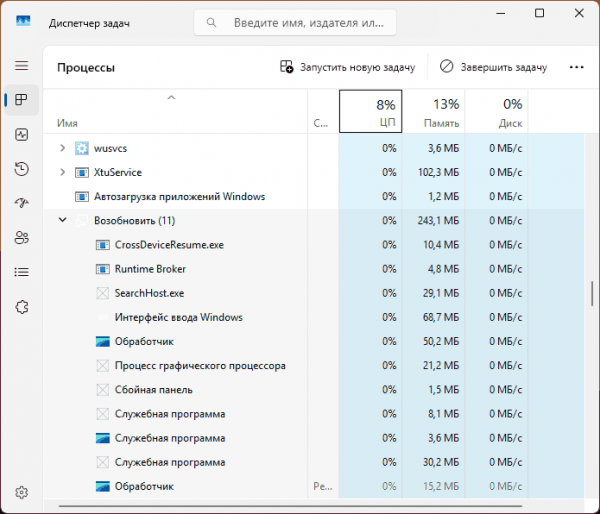Click Завершить задачу button
The image size is (600, 514).
(x=493, y=67)
